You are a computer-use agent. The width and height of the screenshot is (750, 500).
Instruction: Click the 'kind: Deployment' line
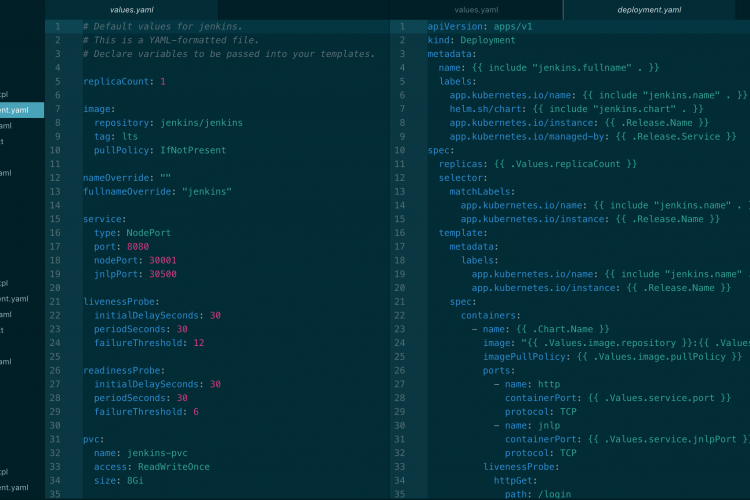tap(472, 40)
